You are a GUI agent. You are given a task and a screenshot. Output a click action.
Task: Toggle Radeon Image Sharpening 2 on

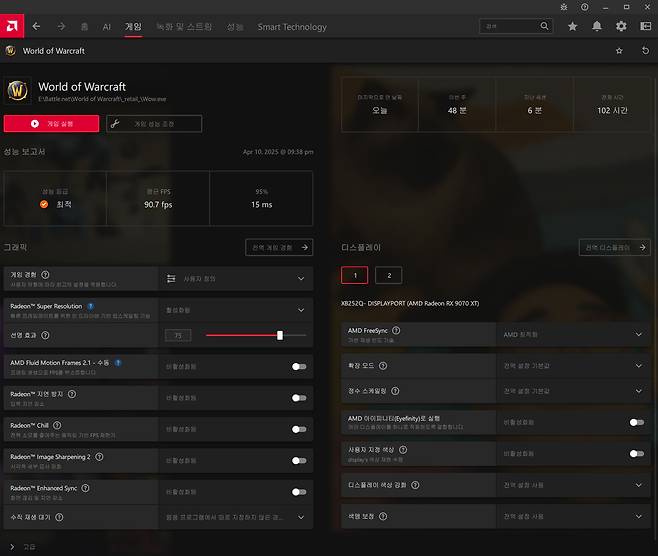[298, 460]
